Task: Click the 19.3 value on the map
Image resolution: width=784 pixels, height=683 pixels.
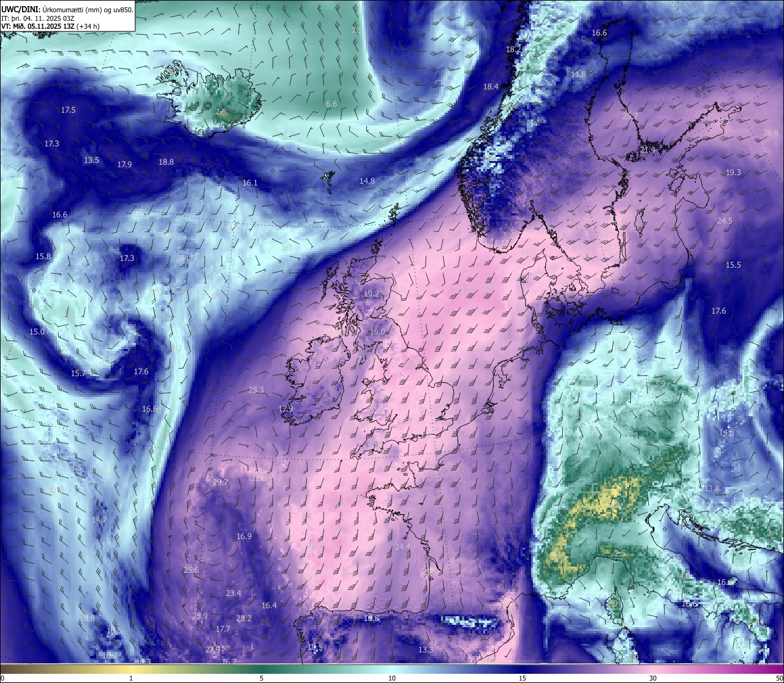Action: tap(733, 173)
